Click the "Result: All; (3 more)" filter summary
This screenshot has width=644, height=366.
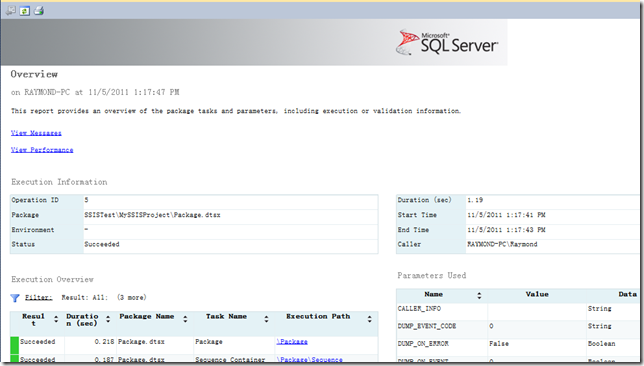pos(104,297)
